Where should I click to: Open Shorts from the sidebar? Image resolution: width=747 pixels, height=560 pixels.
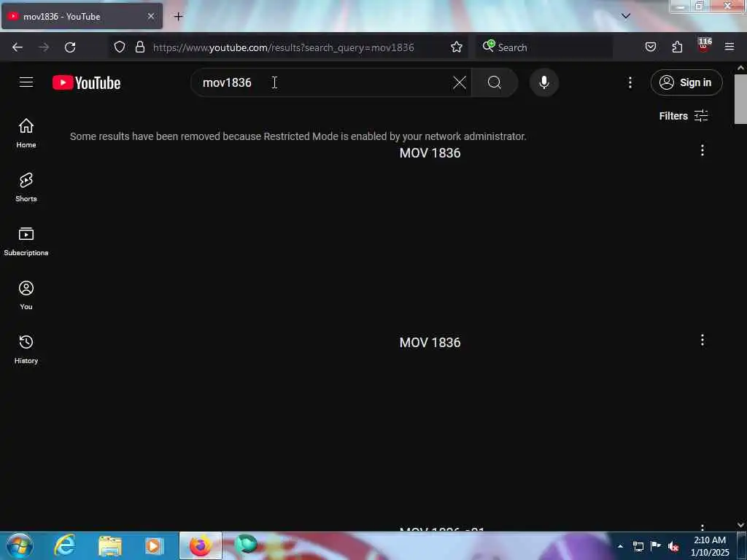click(26, 187)
